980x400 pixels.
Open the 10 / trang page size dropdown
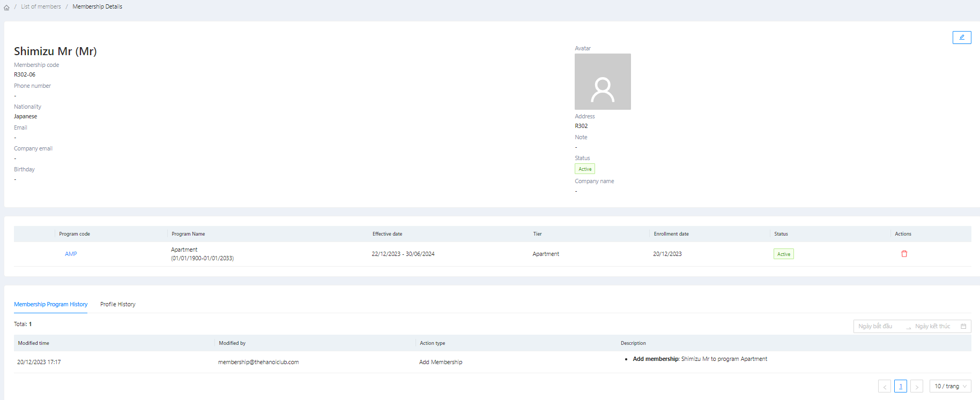[x=949, y=386]
